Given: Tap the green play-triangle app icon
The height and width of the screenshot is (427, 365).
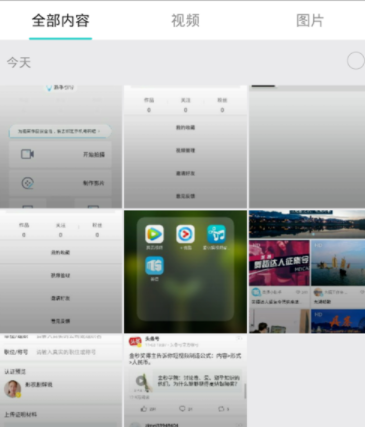Looking at the screenshot, I should coord(154,234).
